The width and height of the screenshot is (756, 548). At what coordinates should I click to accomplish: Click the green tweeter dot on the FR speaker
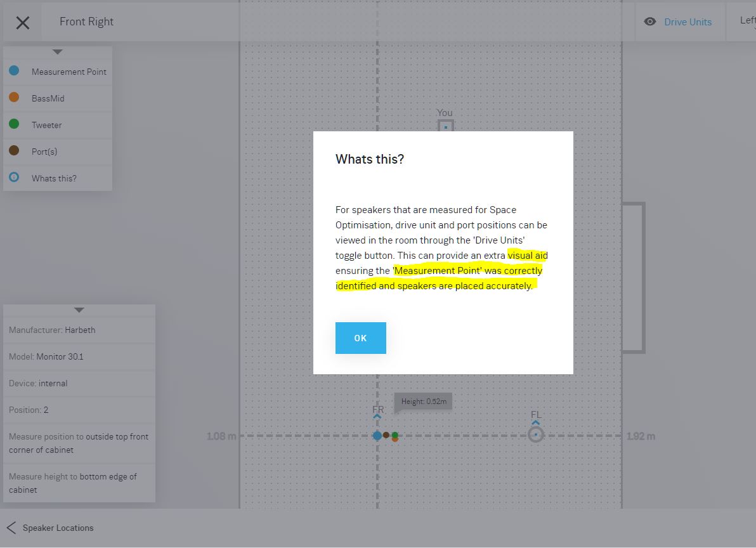(x=395, y=434)
